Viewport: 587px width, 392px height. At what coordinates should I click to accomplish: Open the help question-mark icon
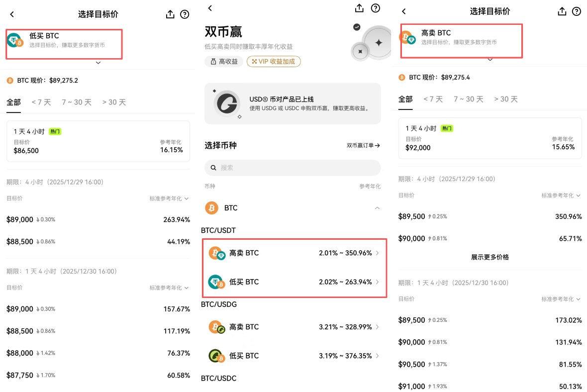click(x=185, y=14)
